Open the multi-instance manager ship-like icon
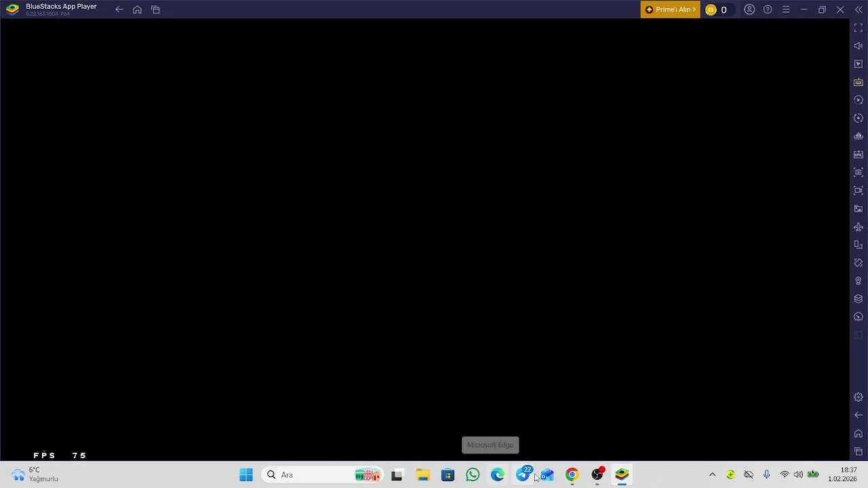The height and width of the screenshot is (488, 868). click(x=859, y=136)
